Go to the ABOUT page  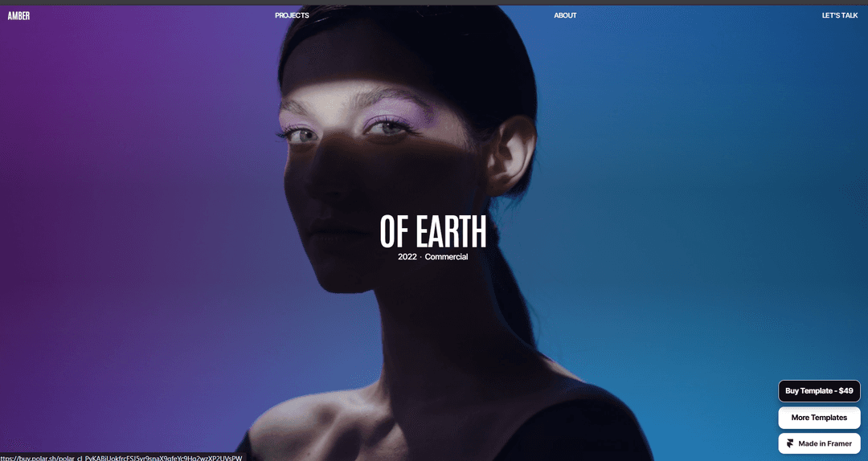(565, 15)
